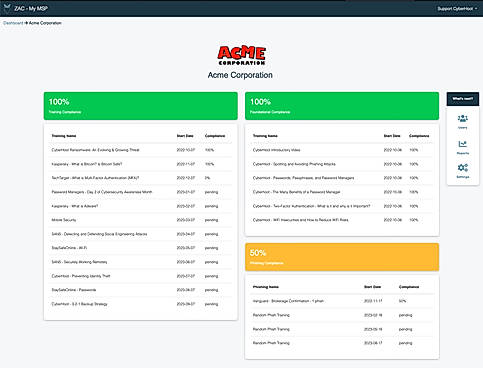The image size is (483, 368).
Task: Click the What's new? button
Action: 463,99
